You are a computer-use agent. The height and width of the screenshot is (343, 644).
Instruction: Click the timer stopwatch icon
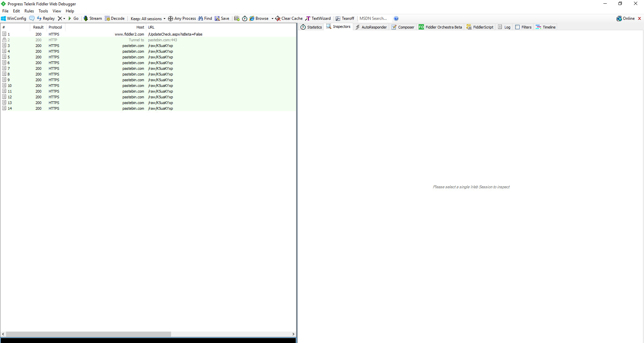pos(245,18)
